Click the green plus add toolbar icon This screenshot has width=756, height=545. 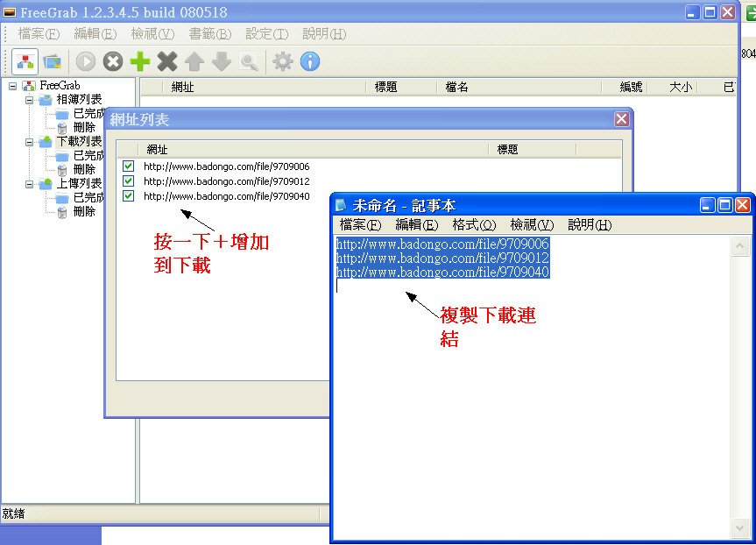pyautogui.click(x=140, y=61)
